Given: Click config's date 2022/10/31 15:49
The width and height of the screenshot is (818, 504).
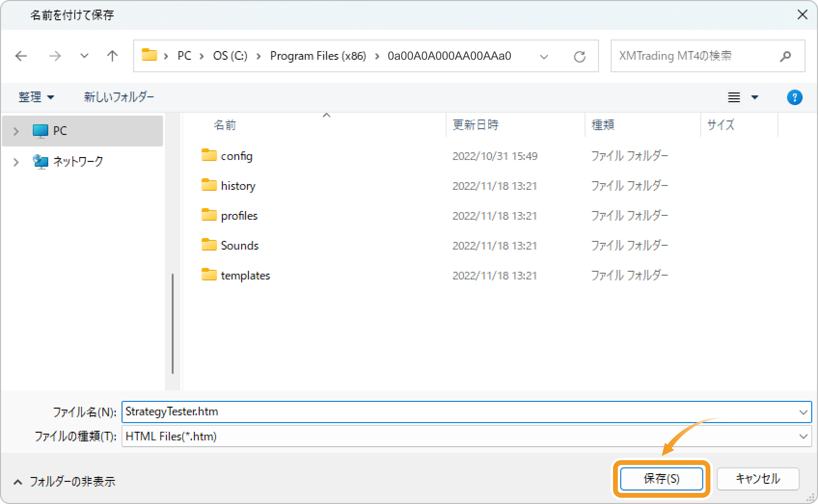Looking at the screenshot, I should click(x=495, y=156).
